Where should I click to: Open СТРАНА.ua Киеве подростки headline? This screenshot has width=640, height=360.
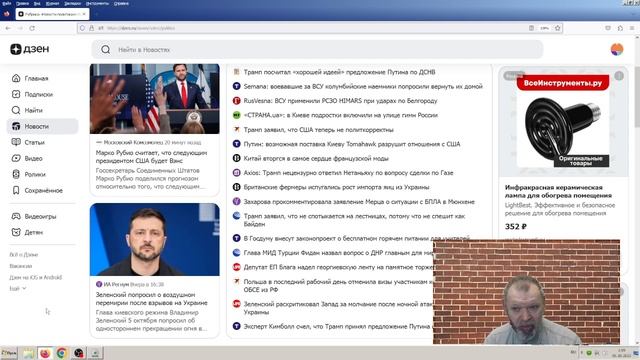(x=341, y=115)
